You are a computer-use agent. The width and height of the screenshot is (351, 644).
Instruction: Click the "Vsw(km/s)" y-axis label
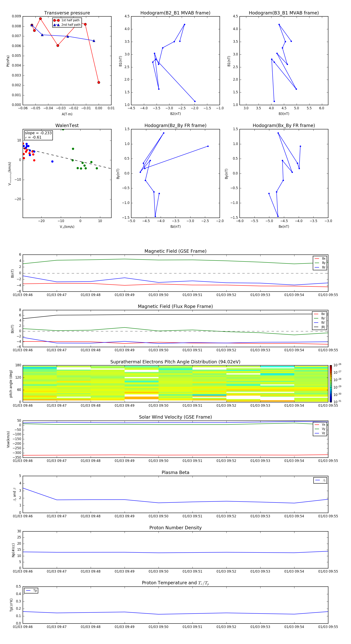pyautogui.click(x=8, y=439)
